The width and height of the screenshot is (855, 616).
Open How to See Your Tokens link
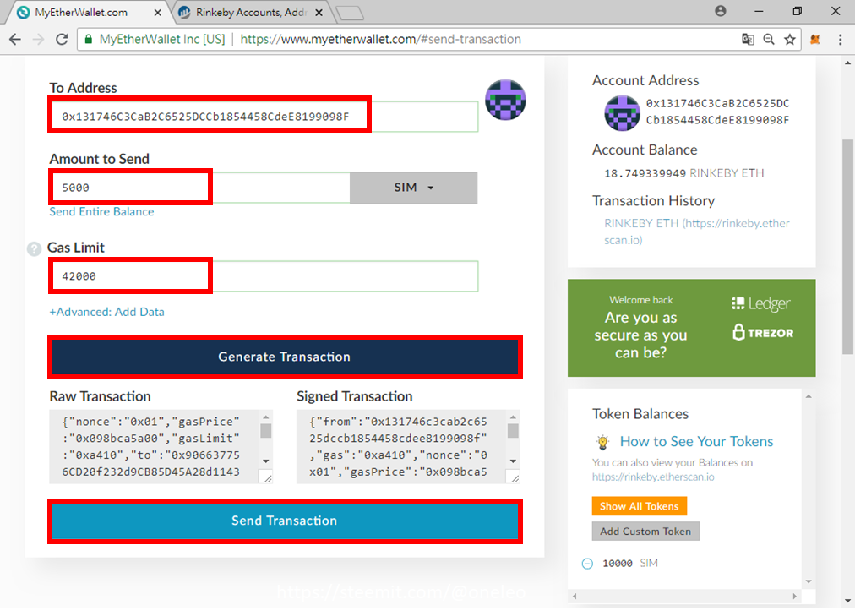[696, 441]
